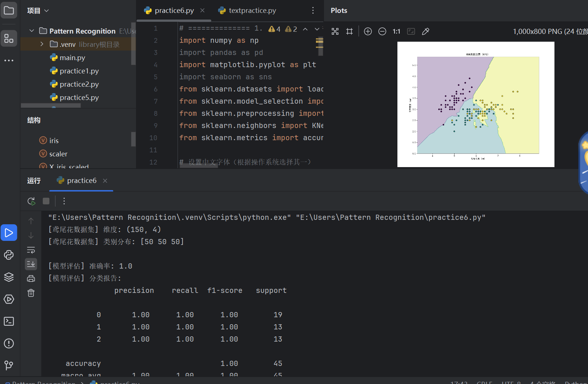The width and height of the screenshot is (588, 384).
Task: Print console output
Action: click(x=31, y=279)
